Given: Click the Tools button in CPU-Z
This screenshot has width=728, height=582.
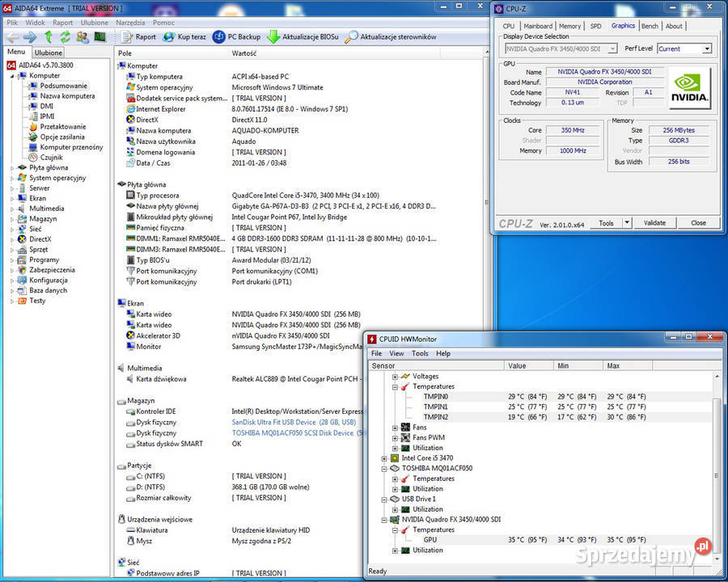Looking at the screenshot, I should (x=606, y=223).
